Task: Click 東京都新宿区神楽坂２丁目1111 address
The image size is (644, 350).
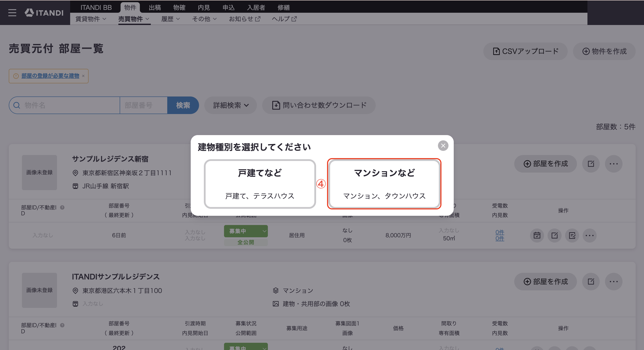Action: point(127,173)
